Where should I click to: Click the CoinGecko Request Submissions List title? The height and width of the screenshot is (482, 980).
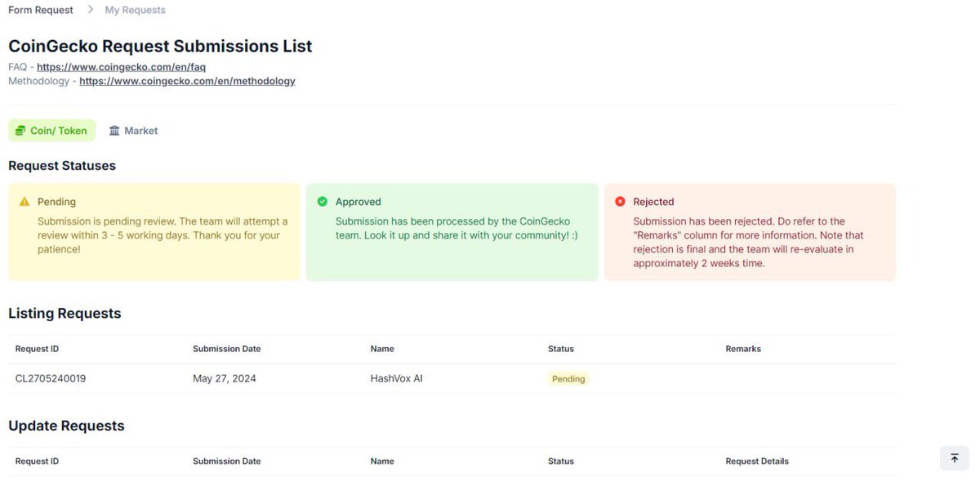[x=160, y=46]
